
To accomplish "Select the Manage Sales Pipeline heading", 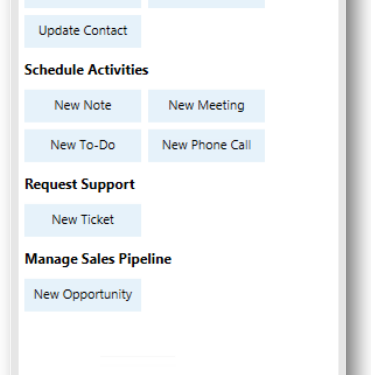I will point(98,259).
